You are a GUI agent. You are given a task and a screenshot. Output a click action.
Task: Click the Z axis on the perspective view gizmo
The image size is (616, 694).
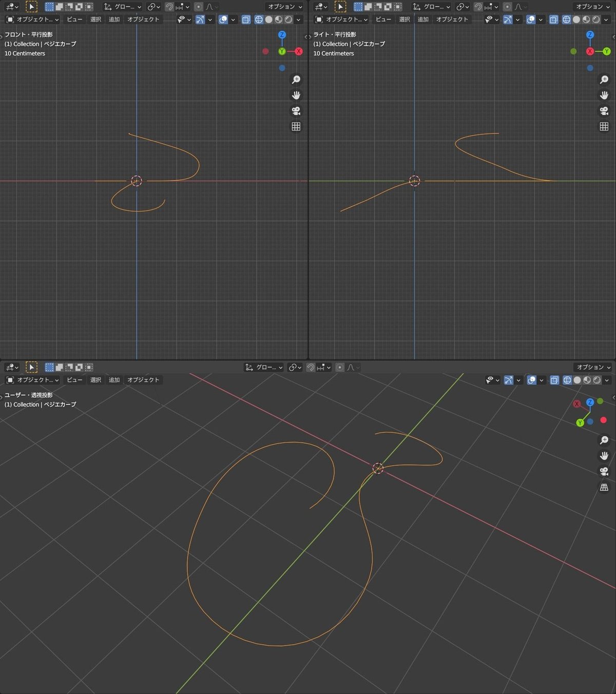click(590, 402)
